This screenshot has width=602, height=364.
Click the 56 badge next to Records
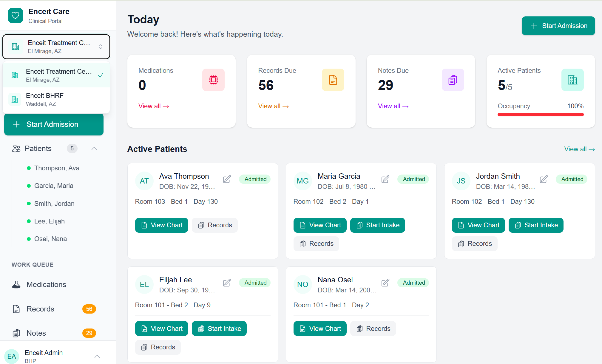tap(89, 309)
